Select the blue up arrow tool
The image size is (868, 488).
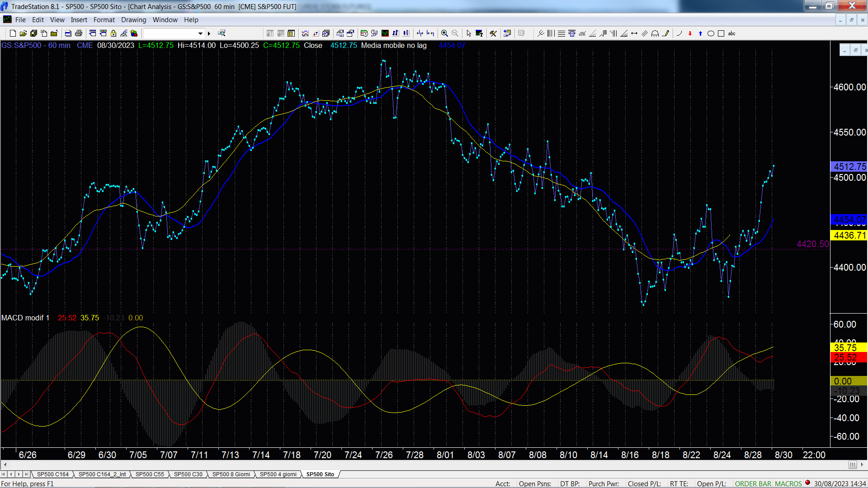(x=700, y=33)
